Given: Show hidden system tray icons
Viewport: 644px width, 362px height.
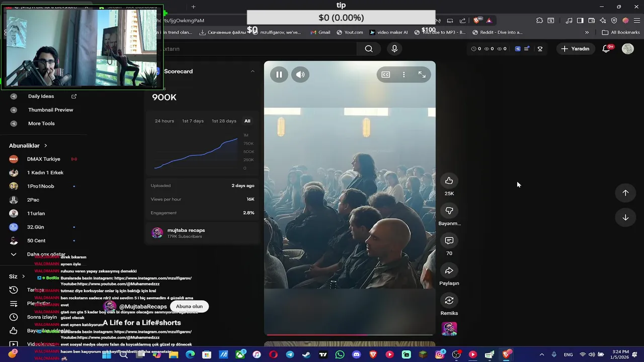Looking at the screenshot, I should coord(541,354).
